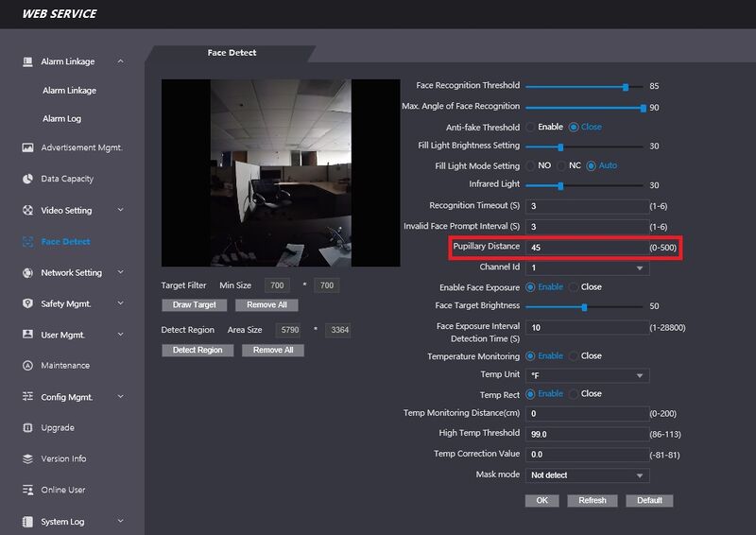Select Close for Temperature Monitoring

click(574, 356)
